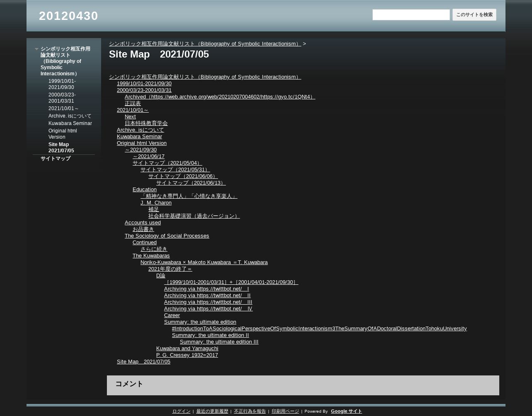Open site map link 2021/10/01～
Screen dimensions: 532x416
point(133,110)
